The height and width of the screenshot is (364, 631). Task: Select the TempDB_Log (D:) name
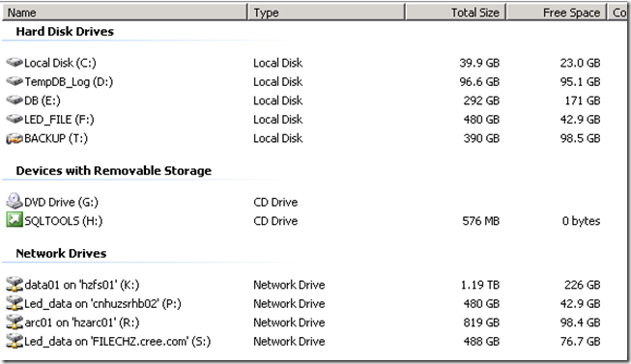tap(69, 82)
